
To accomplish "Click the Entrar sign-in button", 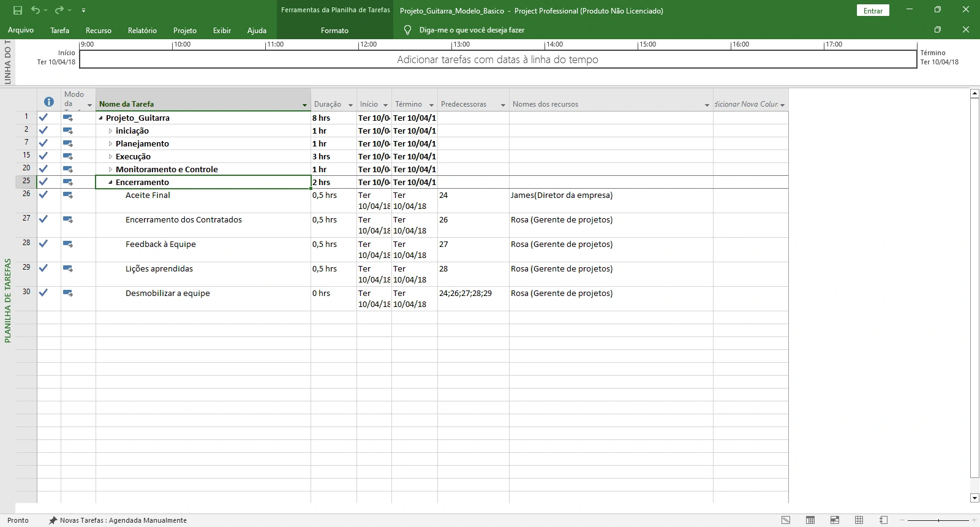I will click(873, 10).
